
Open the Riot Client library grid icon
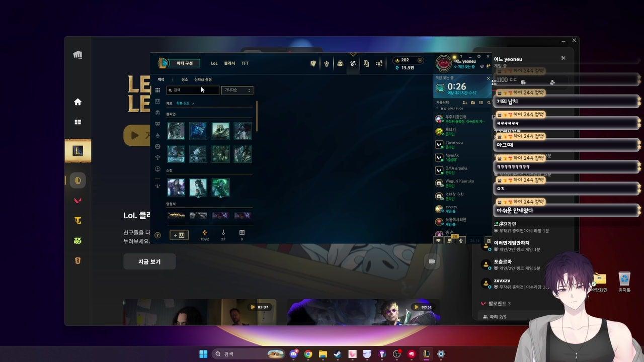pyautogui.click(x=77, y=122)
